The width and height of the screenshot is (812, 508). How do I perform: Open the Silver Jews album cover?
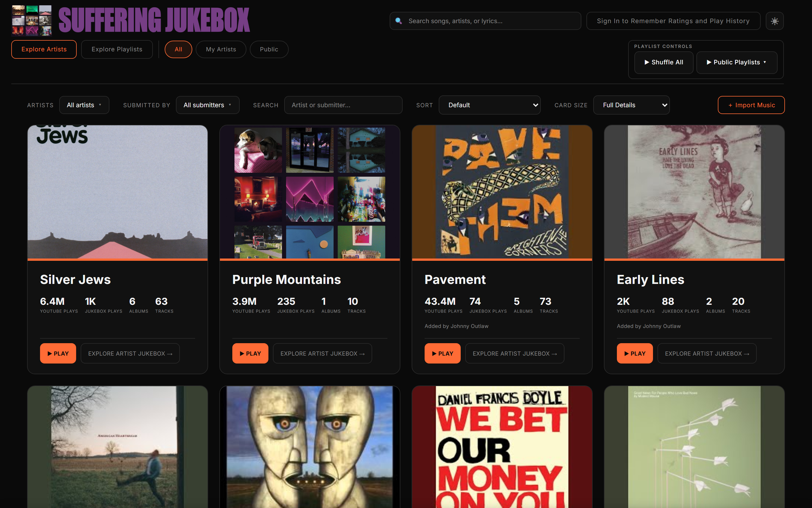(x=118, y=192)
